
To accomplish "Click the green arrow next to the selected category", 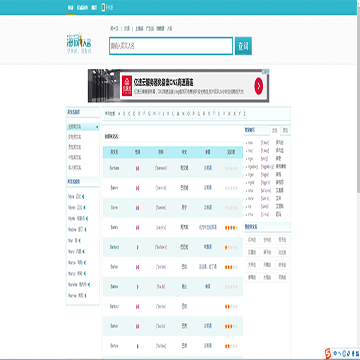I will [97, 127].
